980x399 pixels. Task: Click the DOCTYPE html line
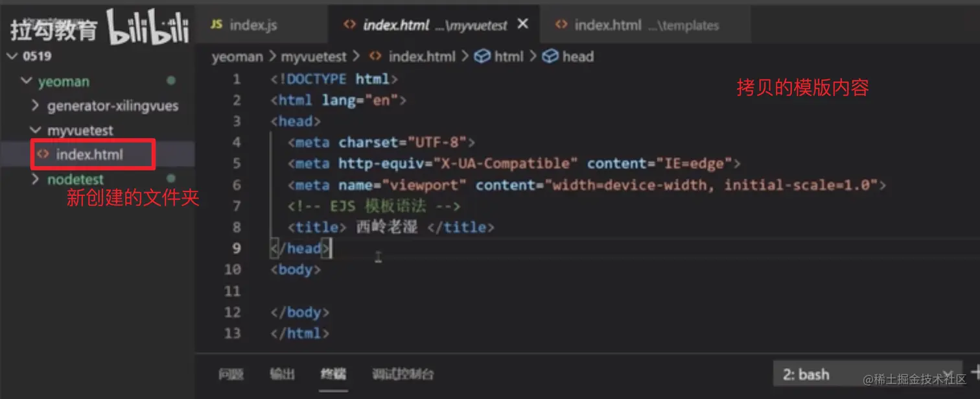(334, 79)
